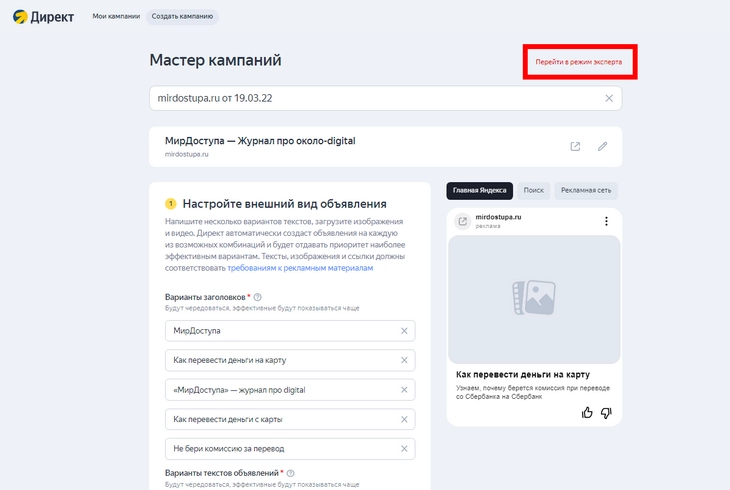
Task: Click the mirdostupa.ru domain in ad preview
Action: (x=498, y=217)
